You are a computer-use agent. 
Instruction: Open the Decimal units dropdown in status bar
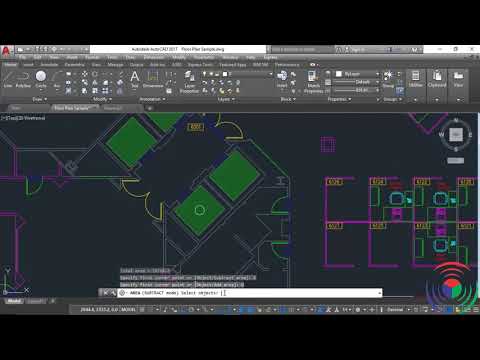(397, 310)
